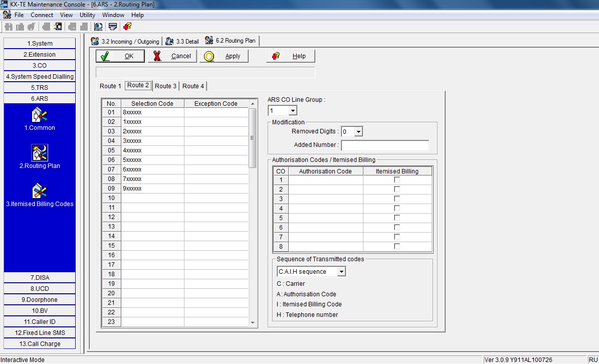
Task: Open the View menu
Action: 66,15
